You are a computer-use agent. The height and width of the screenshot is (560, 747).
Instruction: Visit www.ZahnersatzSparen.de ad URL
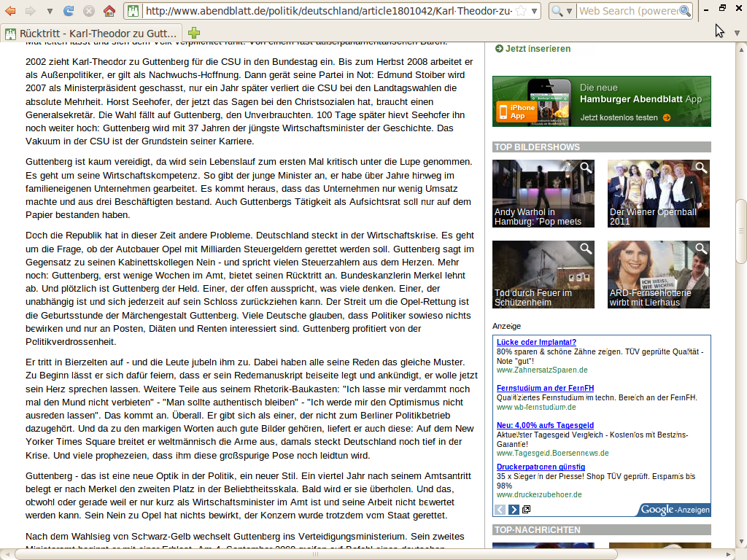pyautogui.click(x=542, y=370)
